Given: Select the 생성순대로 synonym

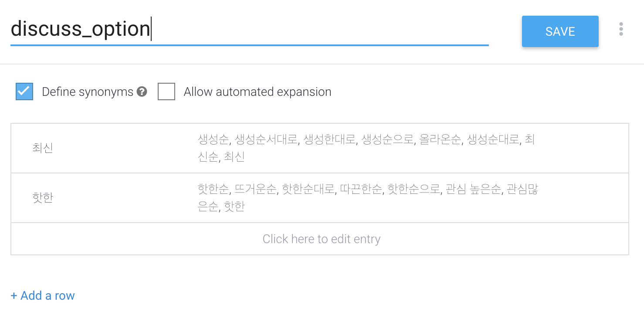Looking at the screenshot, I should tap(493, 140).
